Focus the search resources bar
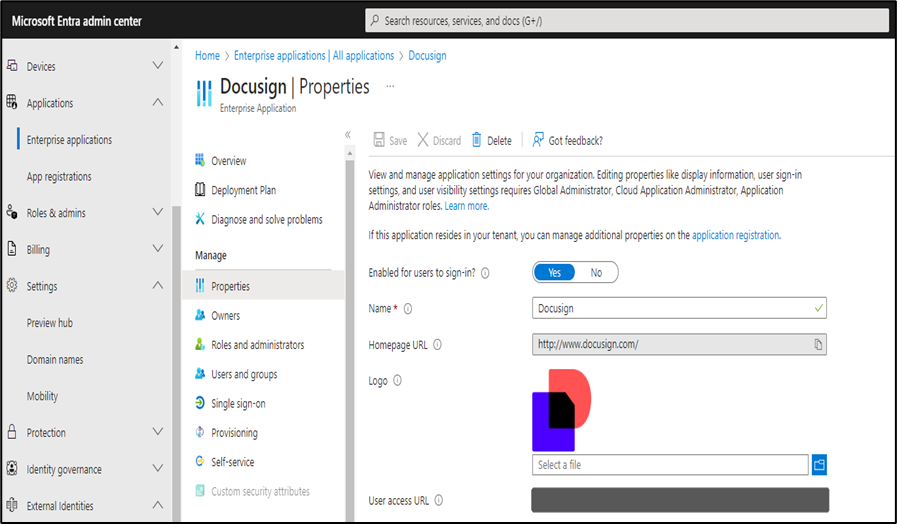This screenshot has height=524, width=897. 625,20
